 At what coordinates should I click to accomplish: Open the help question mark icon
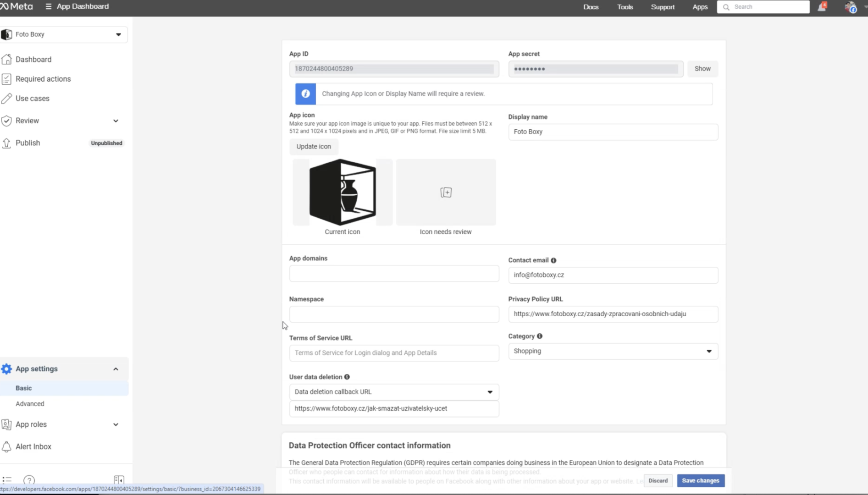point(29,480)
